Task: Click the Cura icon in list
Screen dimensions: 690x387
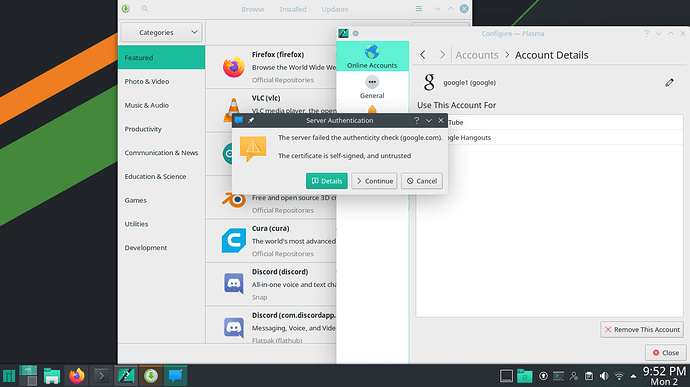Action: [234, 240]
